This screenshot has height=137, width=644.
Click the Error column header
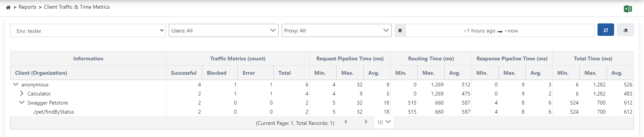coord(256,73)
